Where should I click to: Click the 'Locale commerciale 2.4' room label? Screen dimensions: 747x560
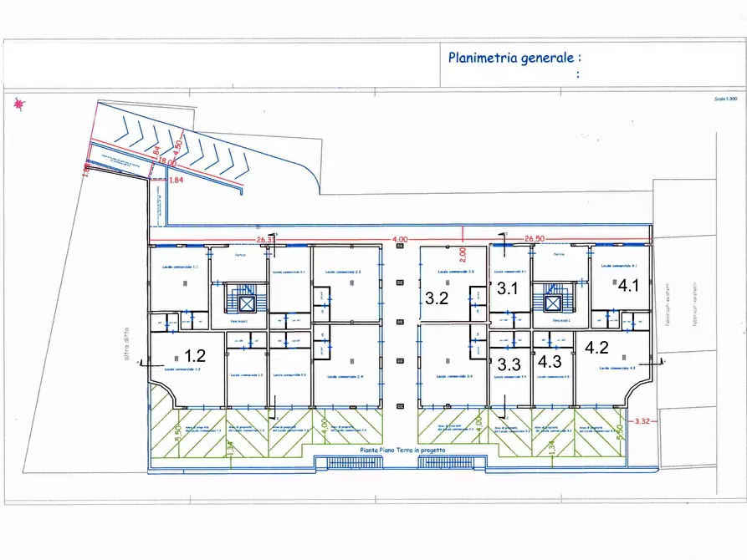pyautogui.click(x=347, y=377)
